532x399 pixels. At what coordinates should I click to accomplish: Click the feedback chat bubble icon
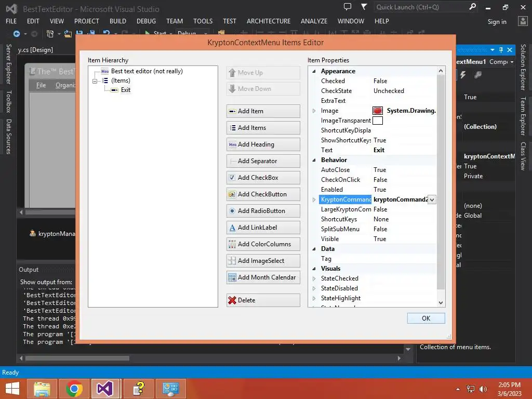click(x=348, y=7)
